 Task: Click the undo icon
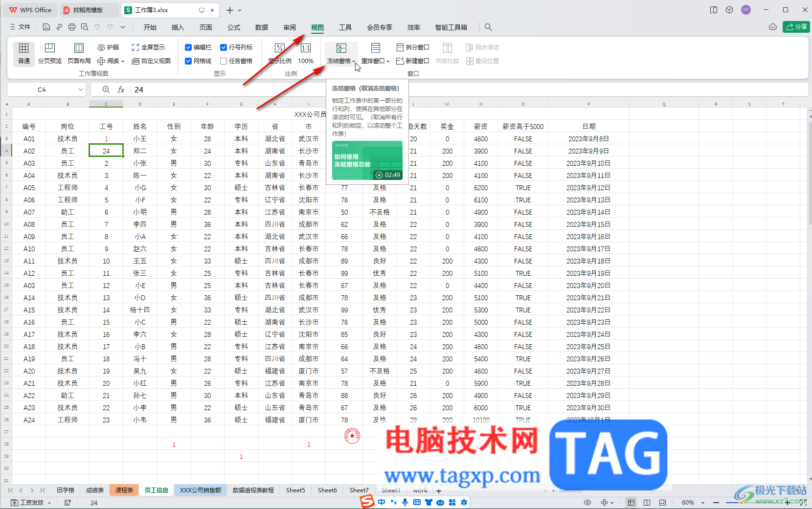(97, 27)
